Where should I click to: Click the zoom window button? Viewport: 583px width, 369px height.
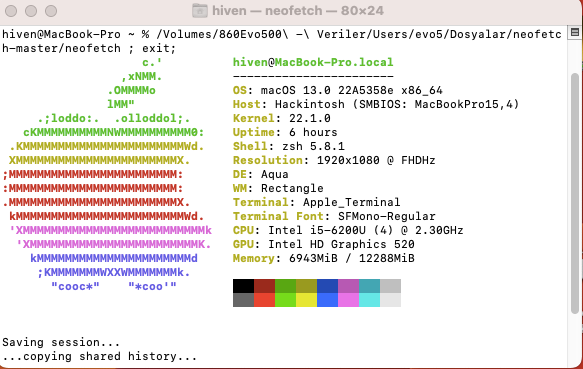tap(51, 11)
